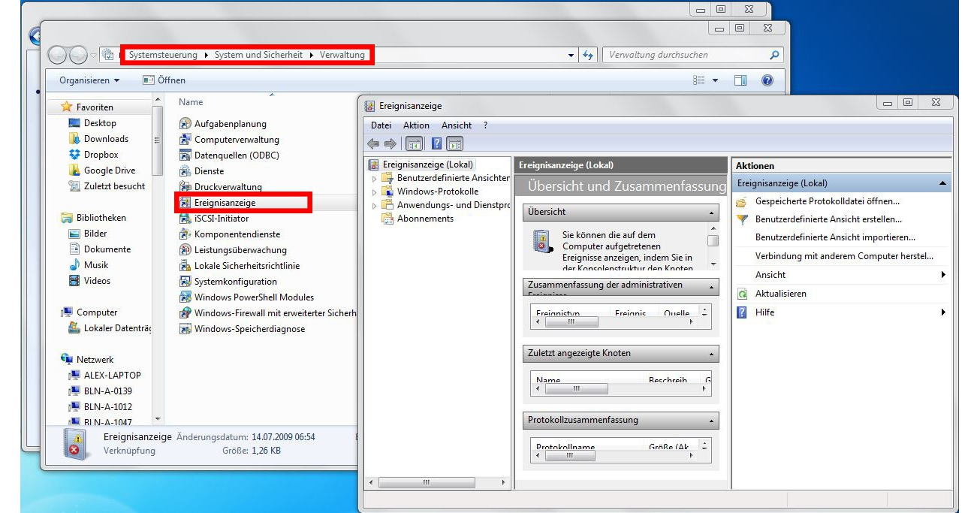The width and height of the screenshot is (980, 513).
Task: Click the Gespeicherte Protokolldatei öffnen folder icon
Action: coord(742,201)
